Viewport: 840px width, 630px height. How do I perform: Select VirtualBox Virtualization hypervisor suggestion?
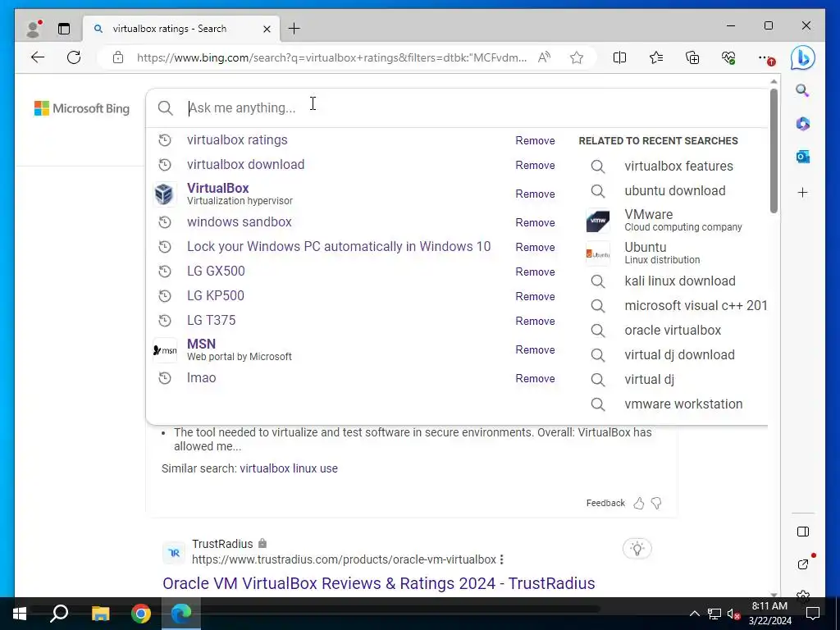[x=240, y=194]
